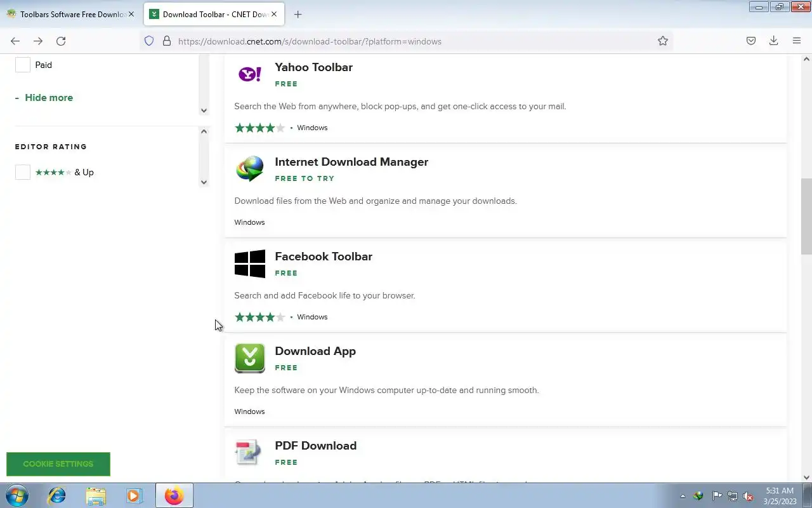Open a new tab with the plus button
Screen dimensions: 812x508
(298, 14)
